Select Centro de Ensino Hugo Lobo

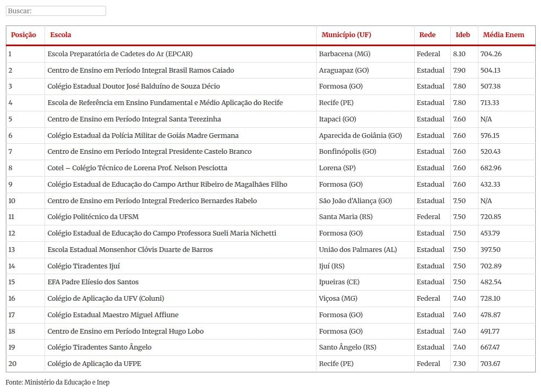[126, 332]
